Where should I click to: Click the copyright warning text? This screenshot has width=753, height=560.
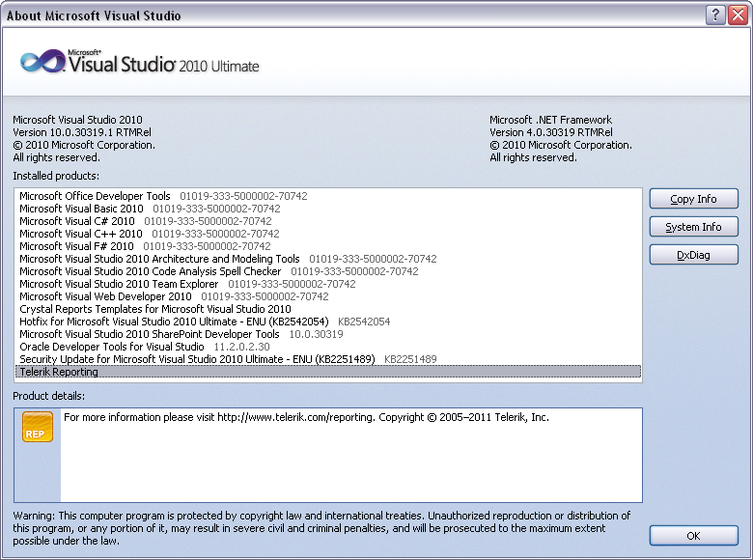point(321,528)
